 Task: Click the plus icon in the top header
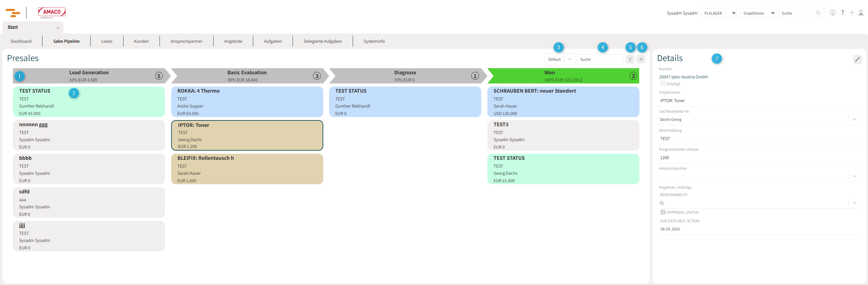point(852,13)
